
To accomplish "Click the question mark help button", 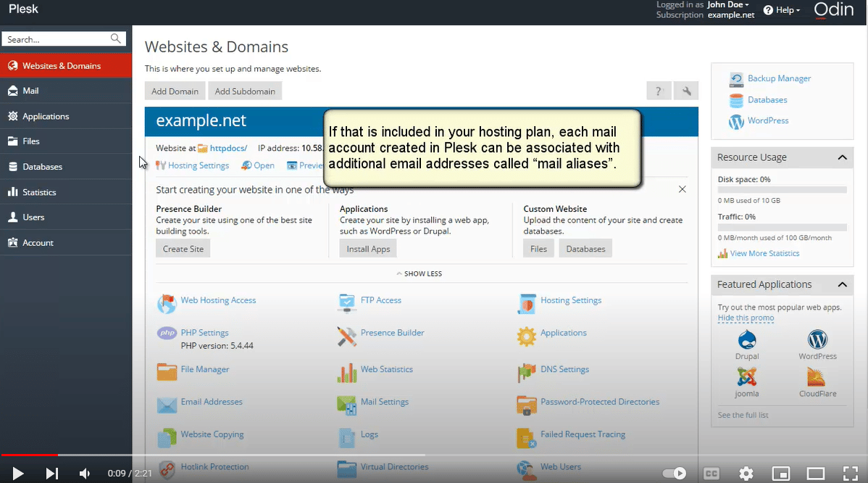I will click(659, 91).
